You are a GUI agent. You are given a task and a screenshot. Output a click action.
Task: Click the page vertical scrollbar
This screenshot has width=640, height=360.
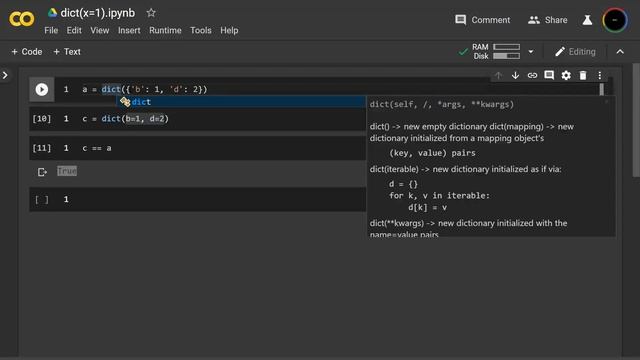click(636, 120)
